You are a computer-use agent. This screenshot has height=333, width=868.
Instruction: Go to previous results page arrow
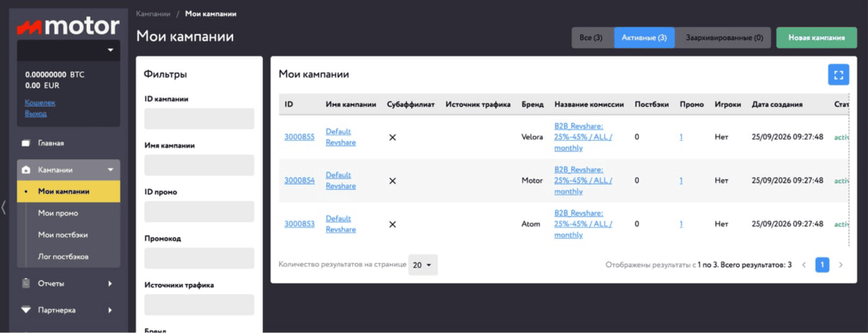point(805,265)
